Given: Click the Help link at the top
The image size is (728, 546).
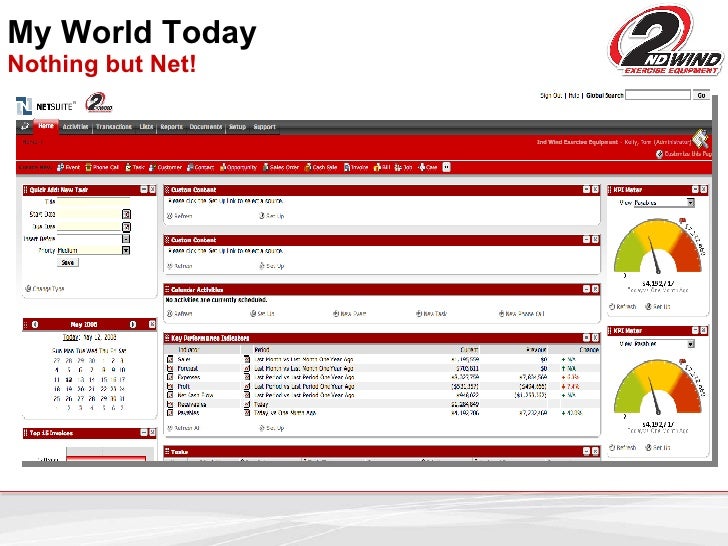Looking at the screenshot, I should [x=574, y=95].
